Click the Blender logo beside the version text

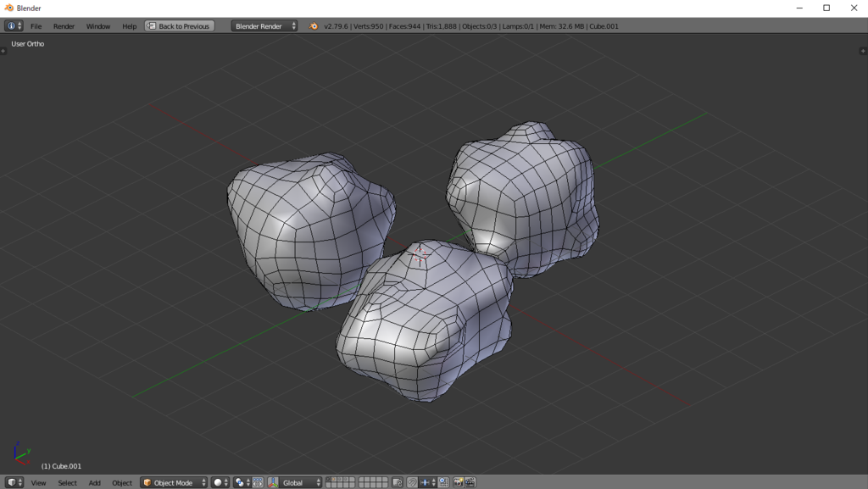(314, 26)
